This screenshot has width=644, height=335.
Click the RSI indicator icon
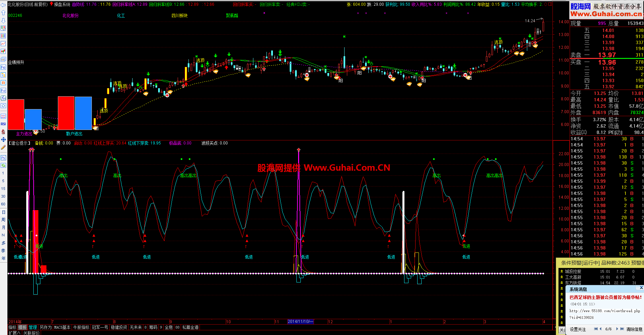point(3,124)
